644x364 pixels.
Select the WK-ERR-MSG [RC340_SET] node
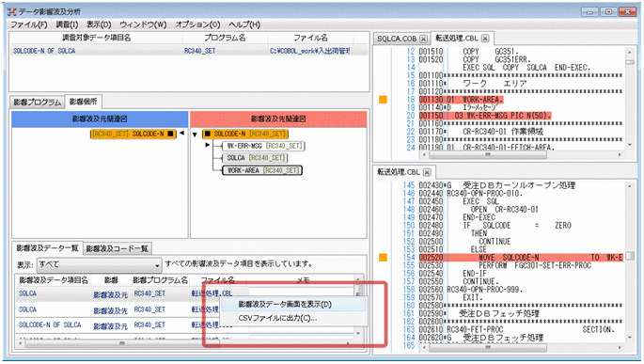point(263,146)
